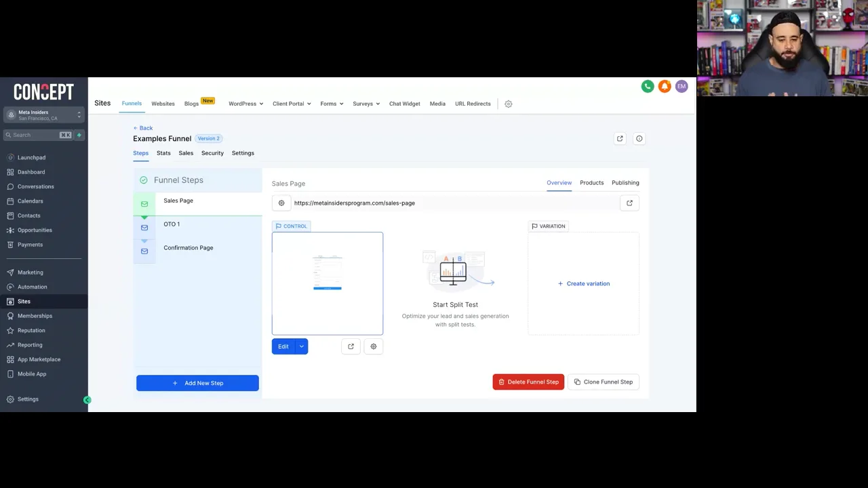Click gear icon left of sales-page URL

[281, 203]
